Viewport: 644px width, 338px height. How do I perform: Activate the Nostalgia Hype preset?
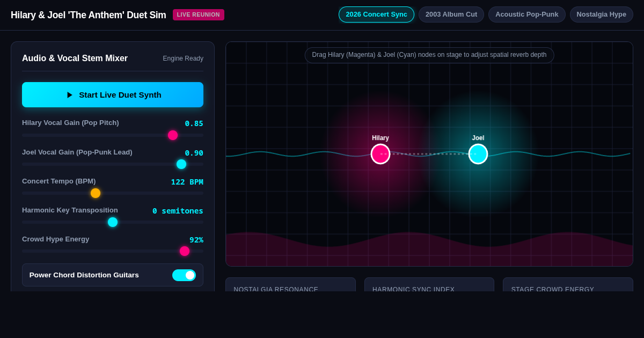coord(602,14)
